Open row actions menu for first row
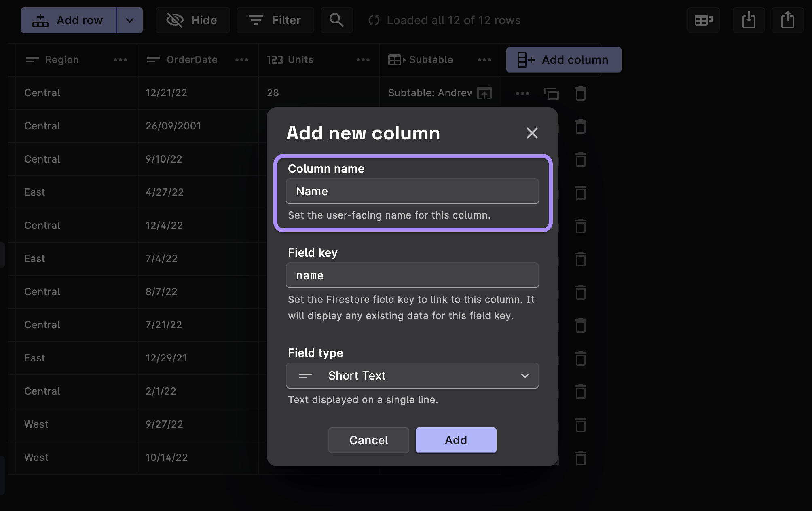The image size is (812, 511). coord(522,93)
